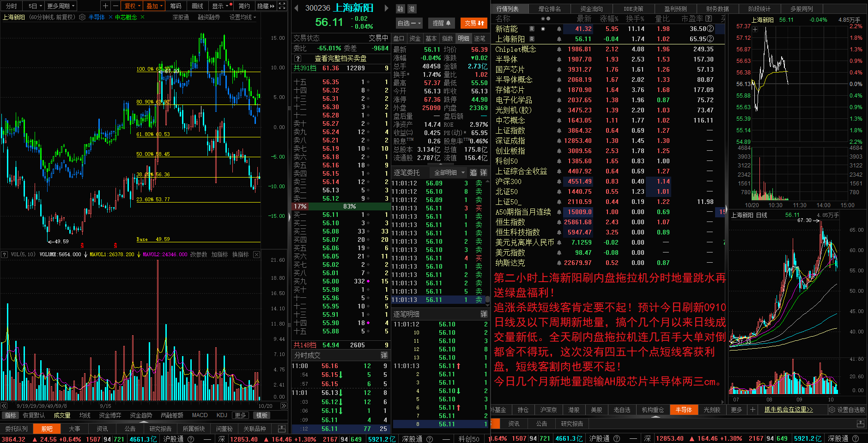Image resolution: width=868 pixels, height=443 pixels.
Task: Click the 融 margin-trading badge
Action: (x=401, y=9)
